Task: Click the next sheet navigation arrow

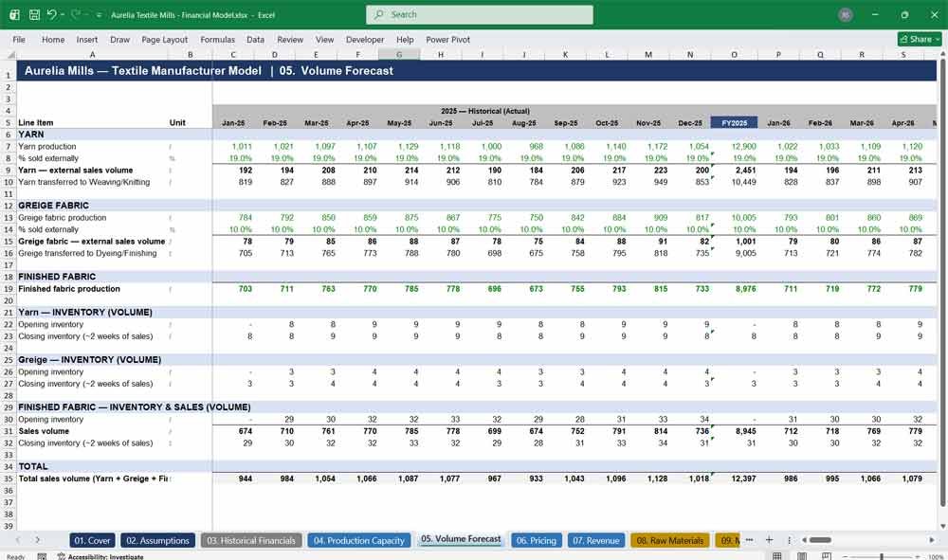Action: (38, 540)
